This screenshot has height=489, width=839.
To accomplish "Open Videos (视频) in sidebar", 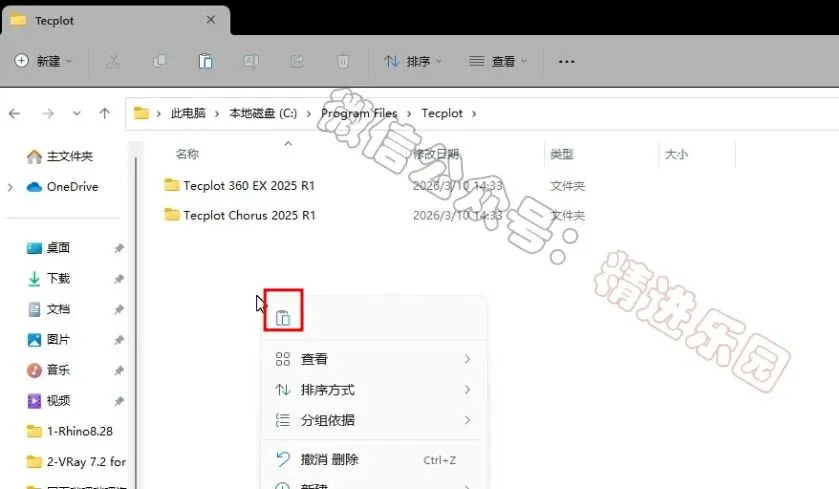I will click(x=48, y=400).
